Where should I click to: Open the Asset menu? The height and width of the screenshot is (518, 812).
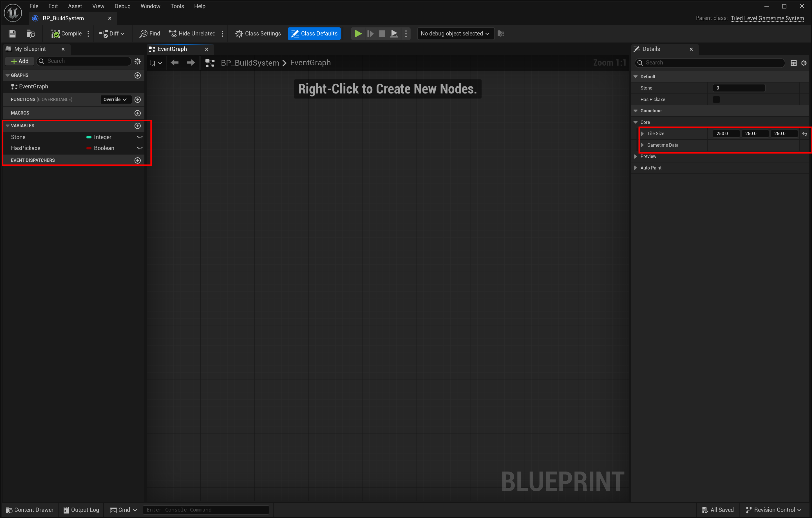[75, 6]
